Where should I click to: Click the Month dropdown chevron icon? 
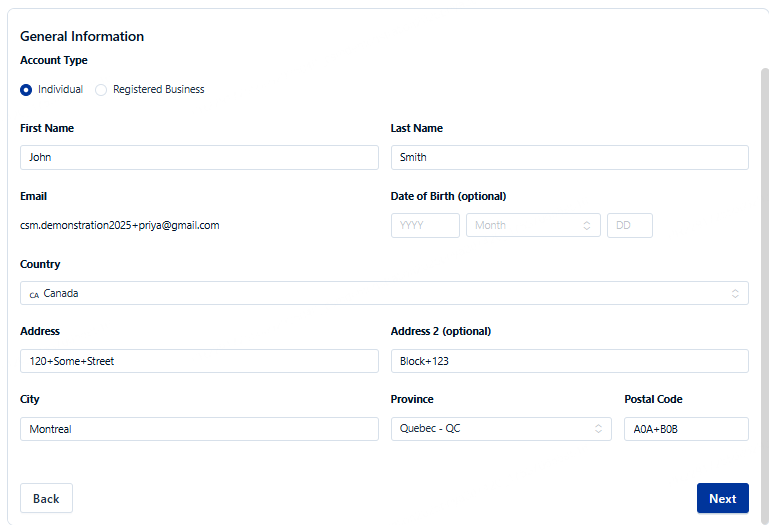[587, 226]
